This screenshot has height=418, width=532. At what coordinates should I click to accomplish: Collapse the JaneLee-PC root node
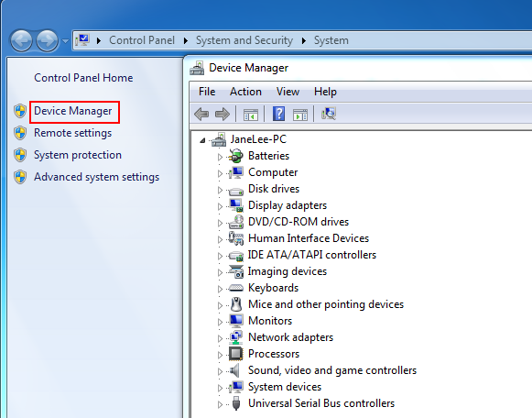(x=202, y=140)
